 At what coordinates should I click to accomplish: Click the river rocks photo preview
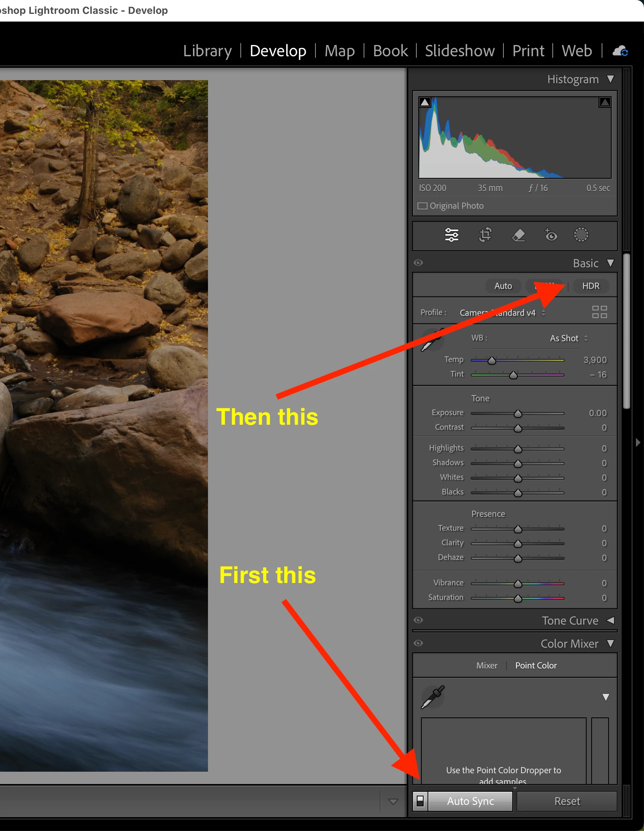pos(104,426)
